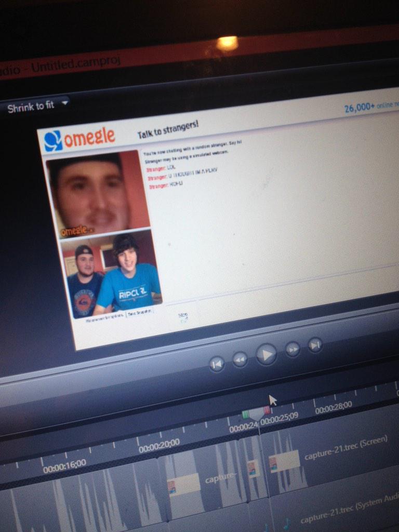Image resolution: width=399 pixels, height=532 pixels.
Task: Jump to the previous clip with skip-back button
Action: pyautogui.click(x=217, y=364)
